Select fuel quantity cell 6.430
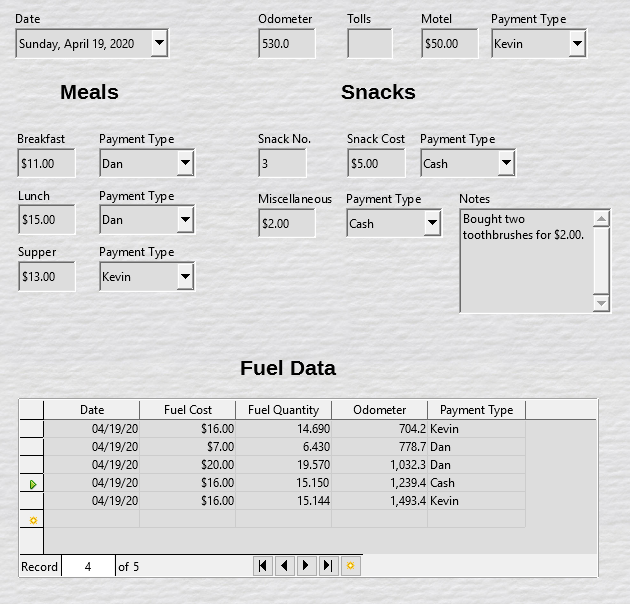This screenshot has width=630, height=604. pyautogui.click(x=284, y=447)
